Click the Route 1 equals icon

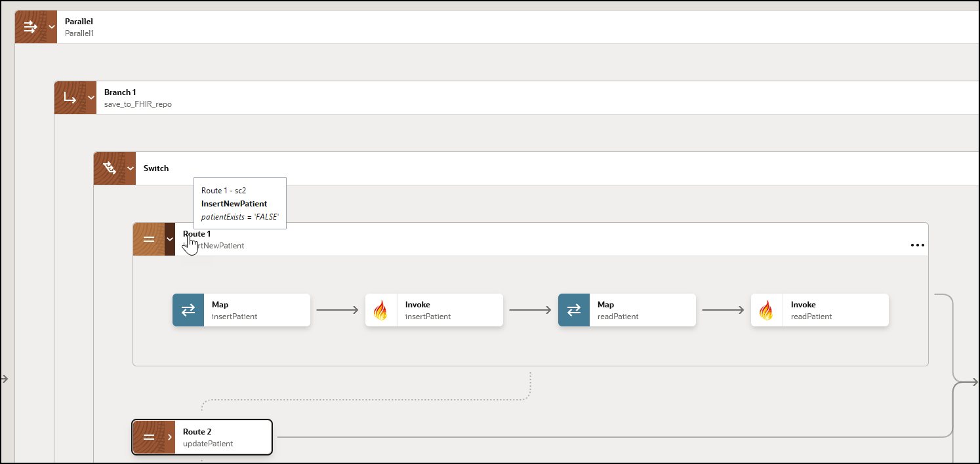point(149,239)
